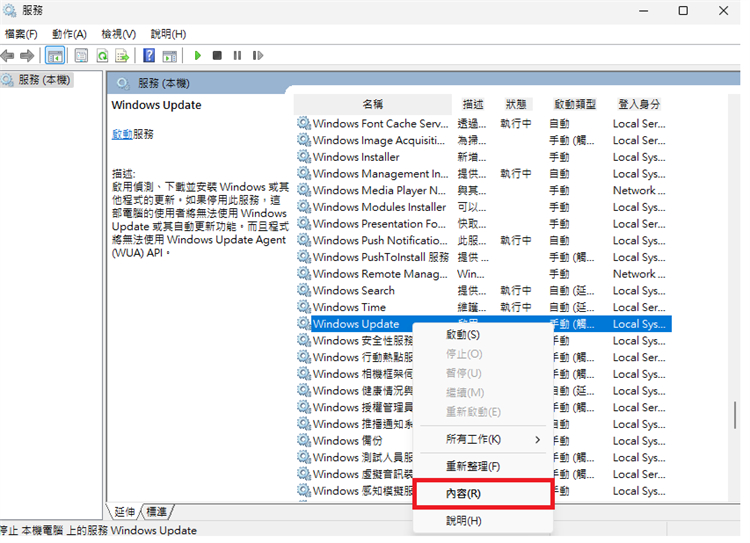This screenshot has height=543, width=750.
Task: Select the Windows Update service row
Action: coord(484,324)
